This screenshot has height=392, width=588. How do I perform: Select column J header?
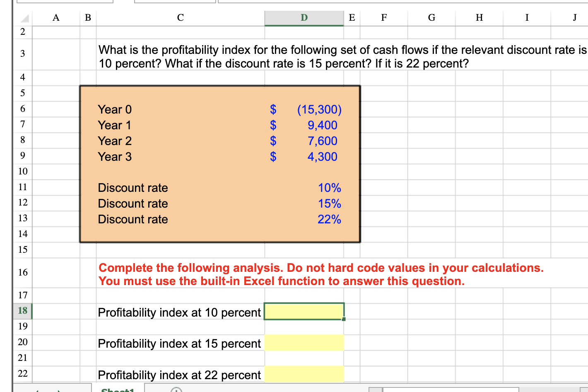click(574, 17)
